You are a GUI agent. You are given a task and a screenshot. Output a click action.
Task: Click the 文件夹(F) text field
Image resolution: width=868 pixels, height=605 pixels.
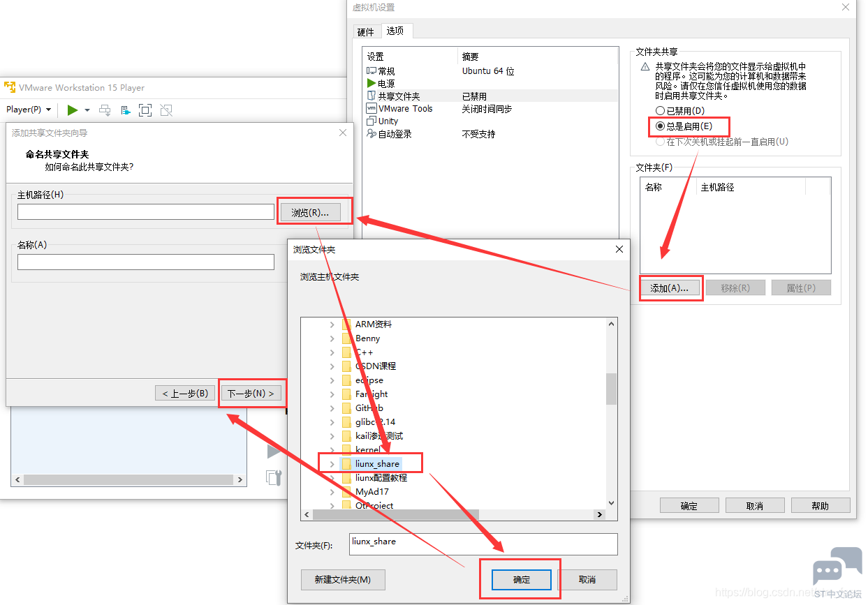[x=483, y=544]
